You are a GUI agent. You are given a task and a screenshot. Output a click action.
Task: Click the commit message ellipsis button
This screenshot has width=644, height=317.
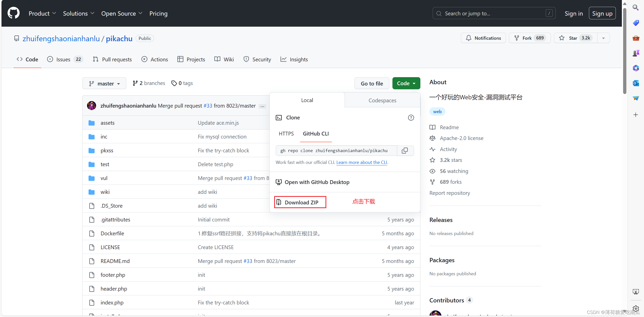point(262,106)
